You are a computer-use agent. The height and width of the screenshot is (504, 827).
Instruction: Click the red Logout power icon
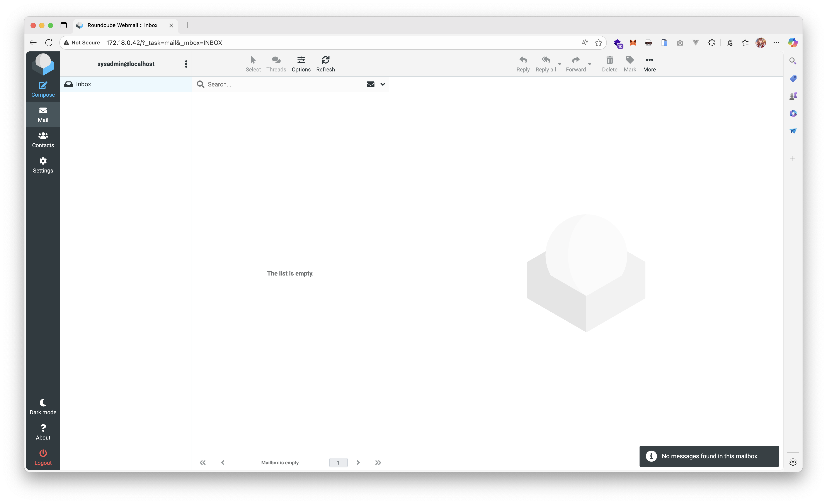tap(43, 453)
